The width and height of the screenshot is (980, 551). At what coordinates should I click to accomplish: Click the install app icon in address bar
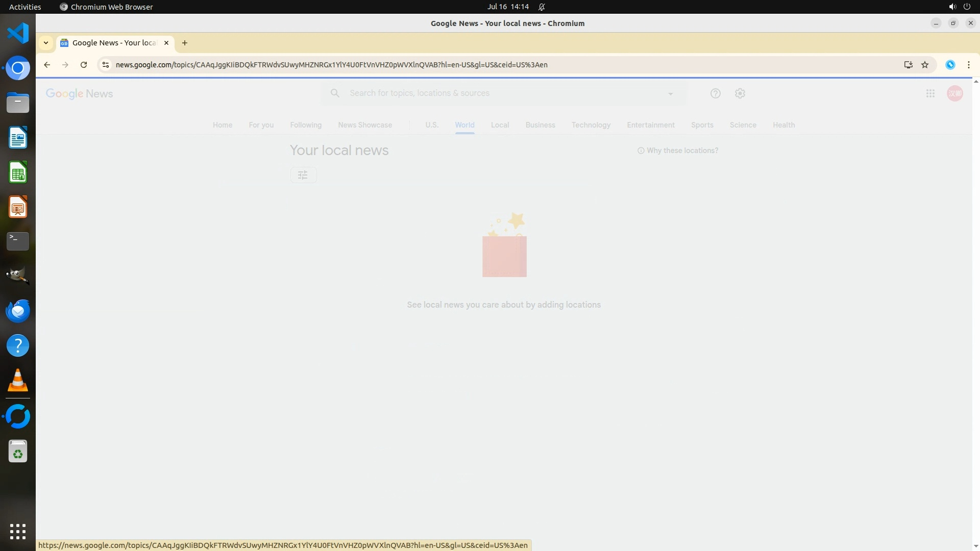coord(909,65)
